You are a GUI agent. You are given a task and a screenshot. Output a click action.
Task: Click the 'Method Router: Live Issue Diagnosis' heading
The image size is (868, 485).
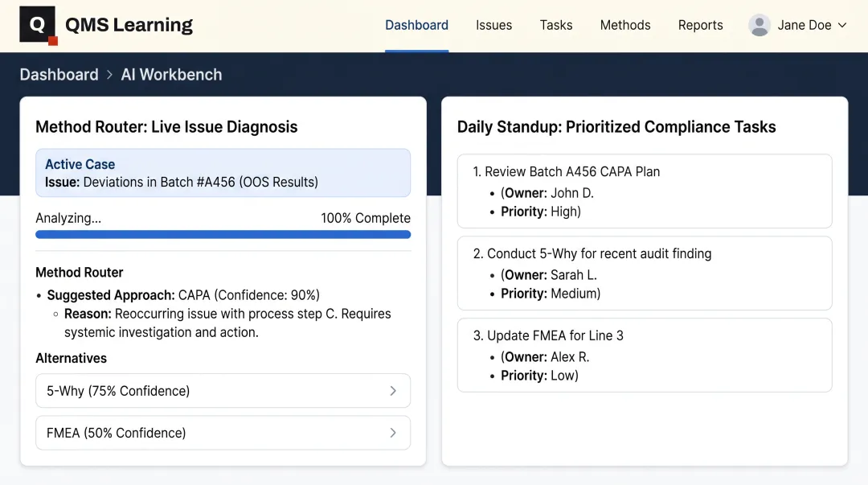coord(166,127)
